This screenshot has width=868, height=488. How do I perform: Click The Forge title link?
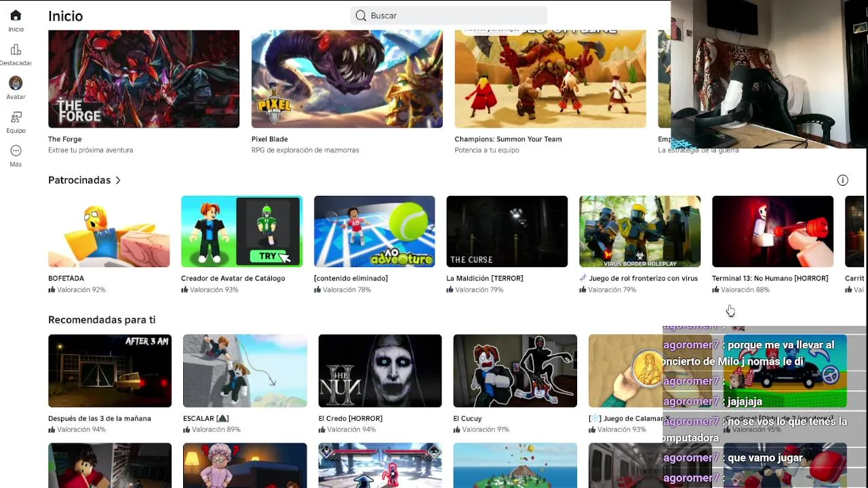click(x=65, y=139)
